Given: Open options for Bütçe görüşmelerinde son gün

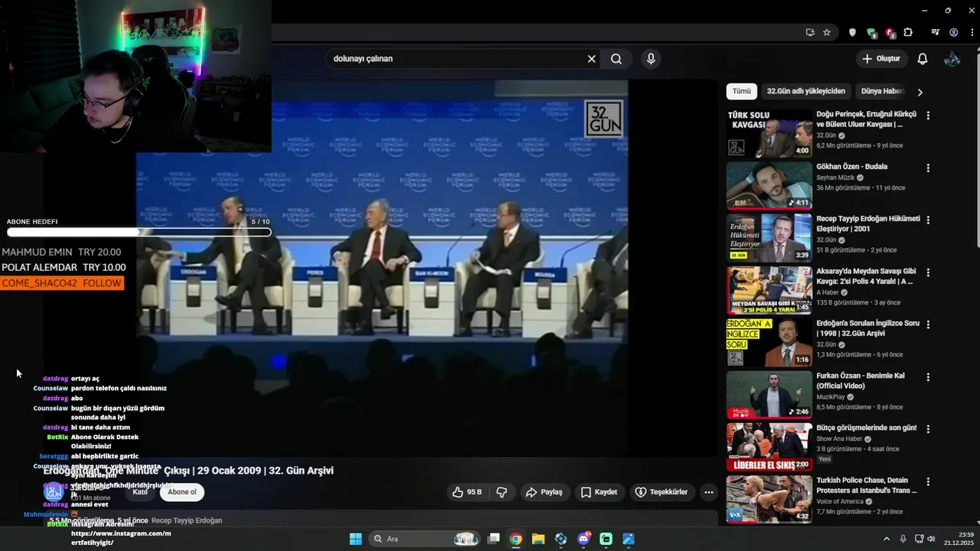Looking at the screenshot, I should [x=928, y=429].
